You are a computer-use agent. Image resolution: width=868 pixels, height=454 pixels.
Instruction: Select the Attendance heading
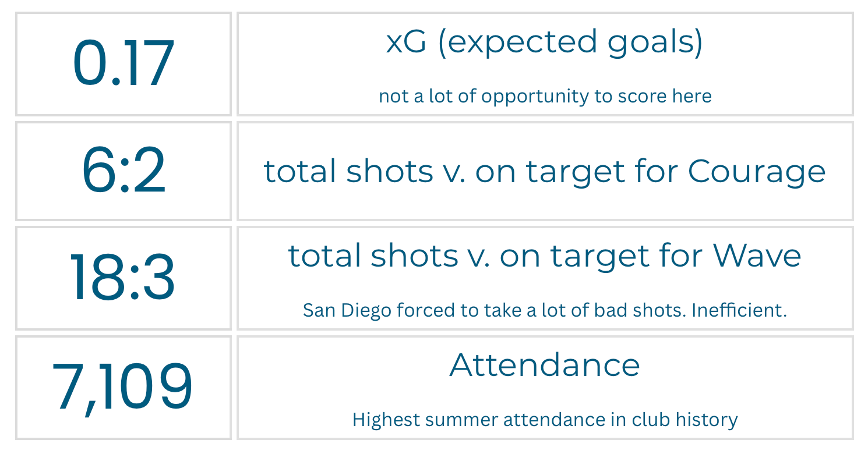click(x=545, y=365)
